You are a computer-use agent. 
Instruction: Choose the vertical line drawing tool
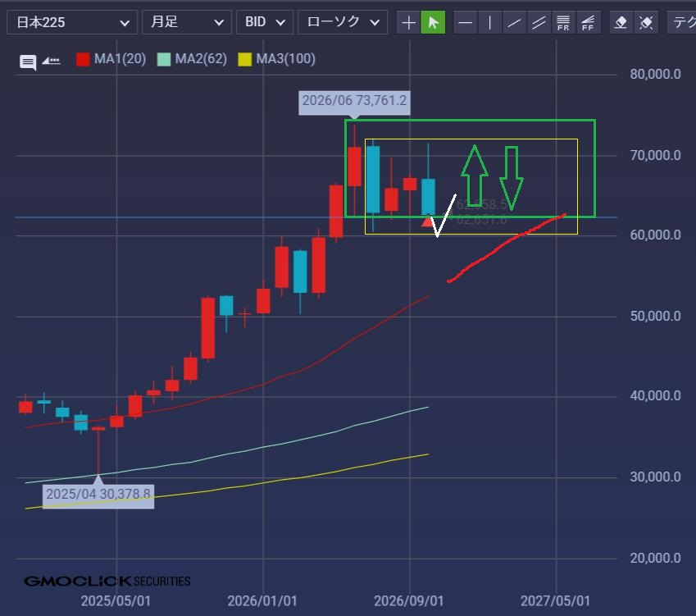point(489,22)
